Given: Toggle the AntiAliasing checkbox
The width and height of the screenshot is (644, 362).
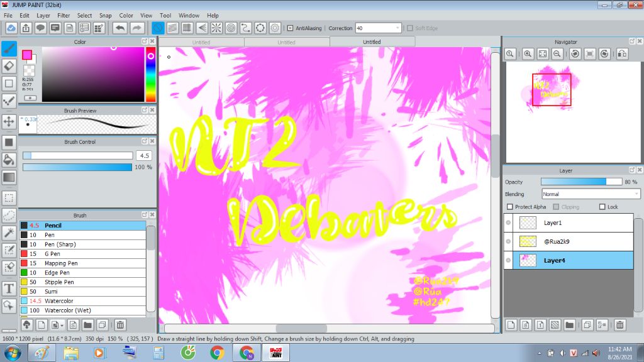Looking at the screenshot, I should [290, 28].
